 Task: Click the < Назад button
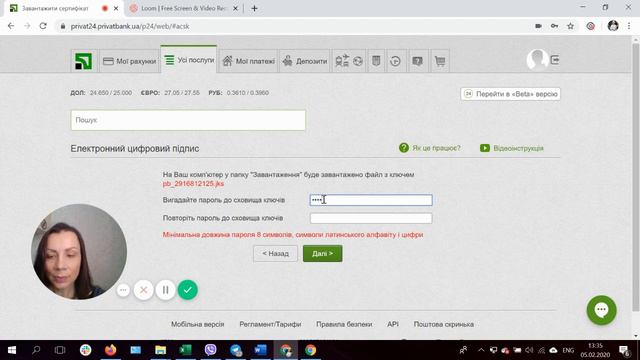pos(276,253)
